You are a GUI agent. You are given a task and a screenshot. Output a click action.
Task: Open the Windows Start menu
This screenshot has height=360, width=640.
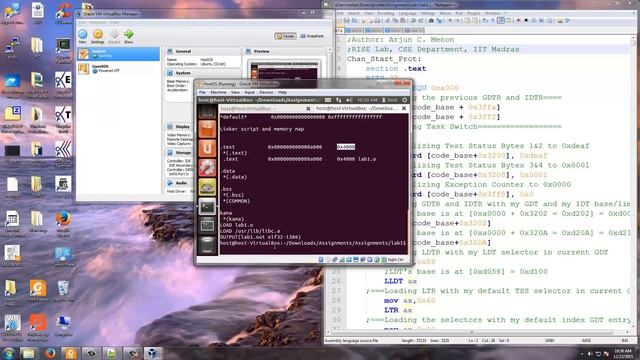tap(8, 353)
